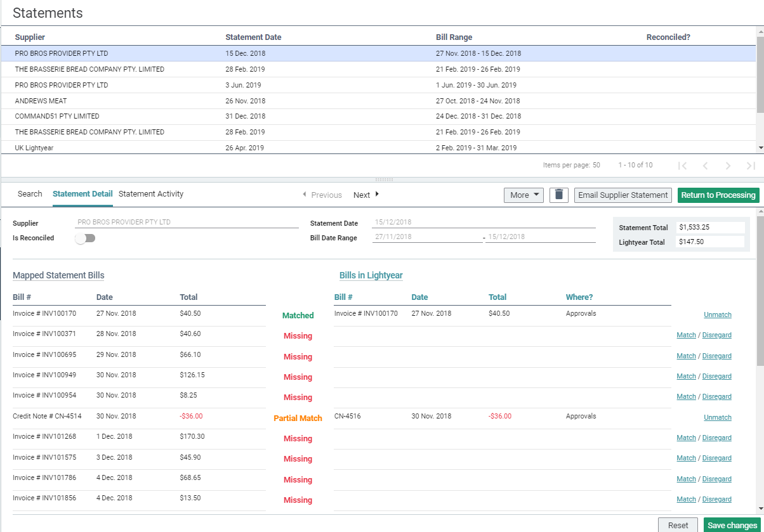Toggle the Is Reconciled switch
This screenshot has height=532, width=764.
[x=85, y=238]
